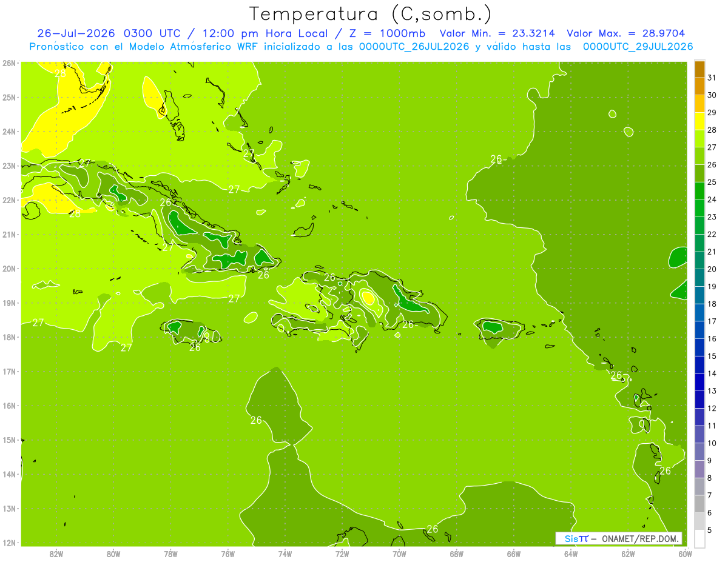Image resolution: width=728 pixels, height=562 pixels.
Task: Select the '14N' latitude axis label
Action: coord(9,474)
